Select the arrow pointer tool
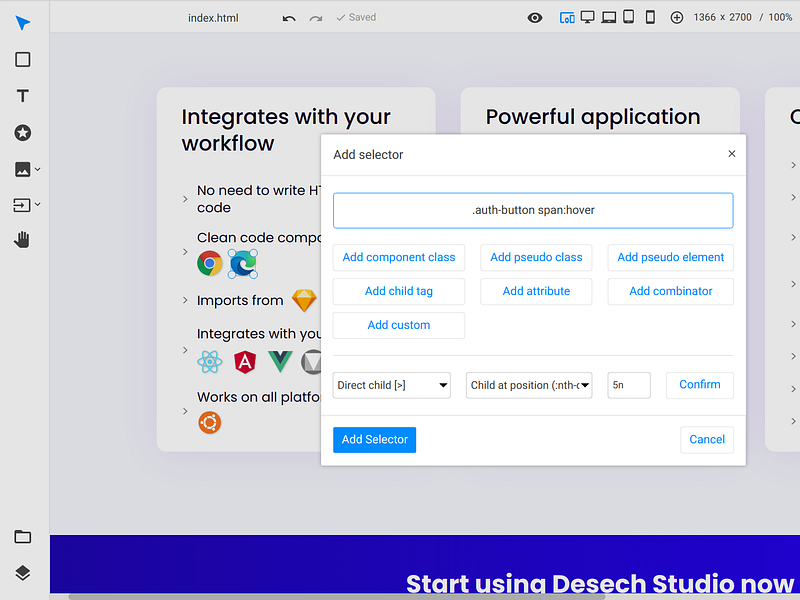The width and height of the screenshot is (800, 600). [x=22, y=23]
